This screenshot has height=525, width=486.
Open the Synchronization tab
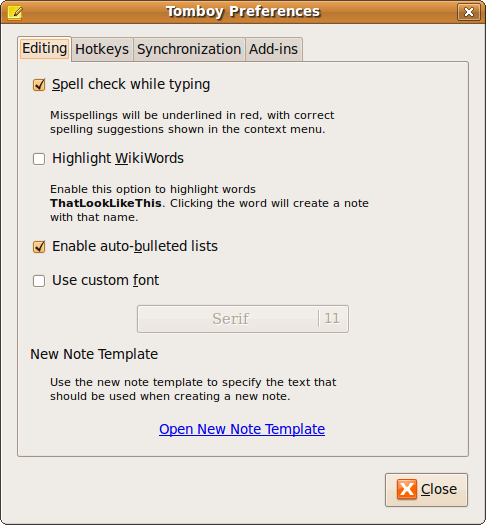(189, 49)
